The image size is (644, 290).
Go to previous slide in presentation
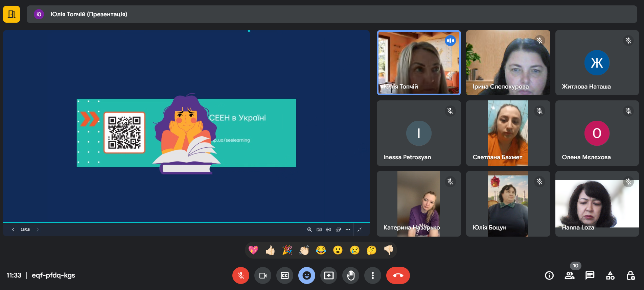point(13,229)
